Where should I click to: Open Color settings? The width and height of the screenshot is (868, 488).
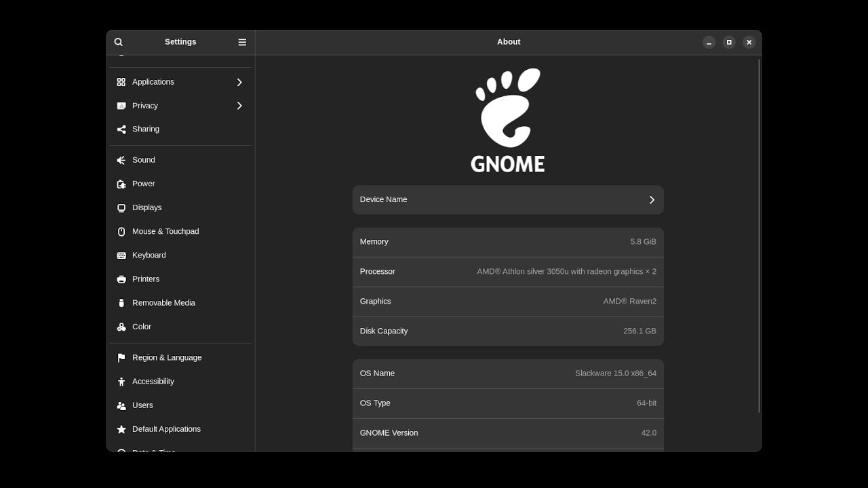180,327
